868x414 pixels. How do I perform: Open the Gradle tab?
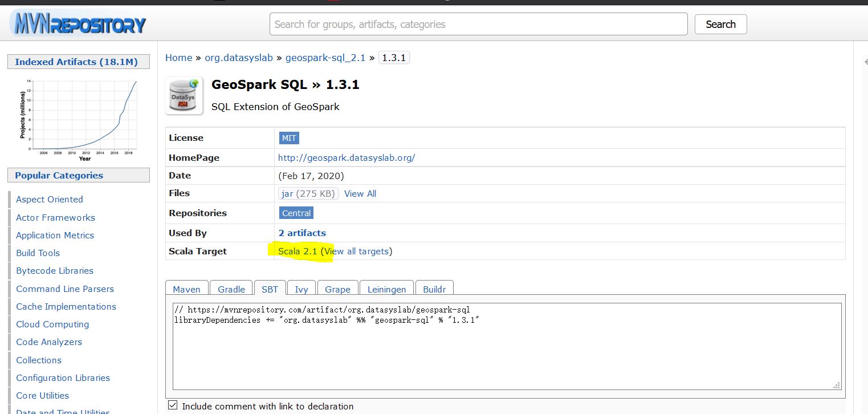pyautogui.click(x=231, y=289)
